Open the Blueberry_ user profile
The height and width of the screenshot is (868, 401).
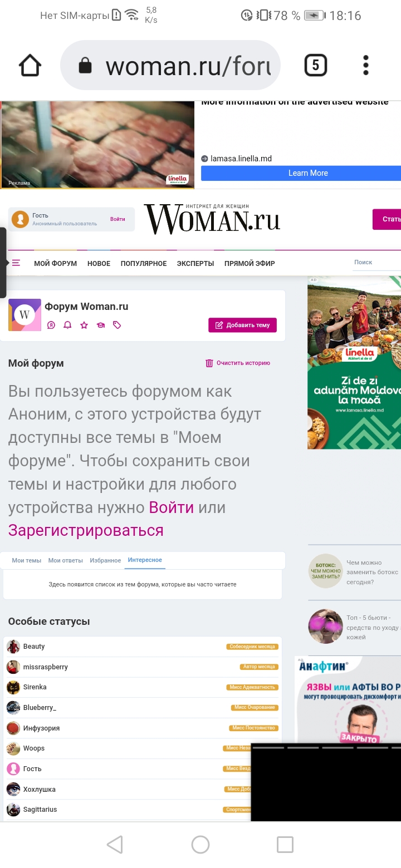click(x=40, y=708)
